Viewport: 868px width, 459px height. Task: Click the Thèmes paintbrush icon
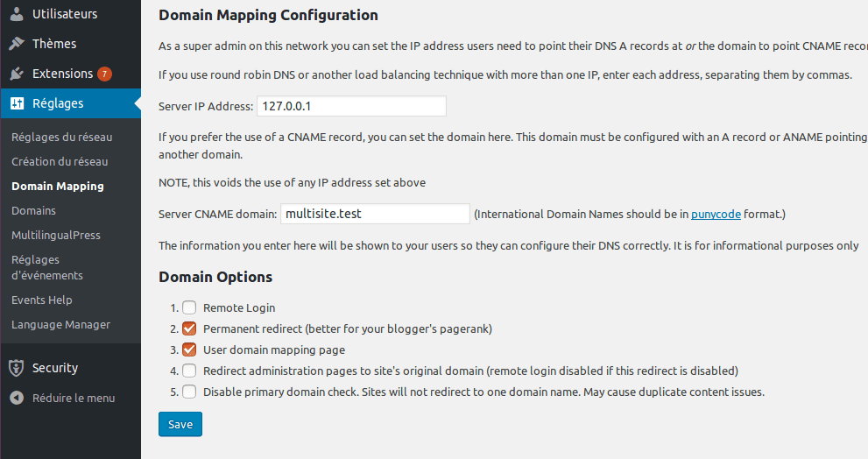17,44
